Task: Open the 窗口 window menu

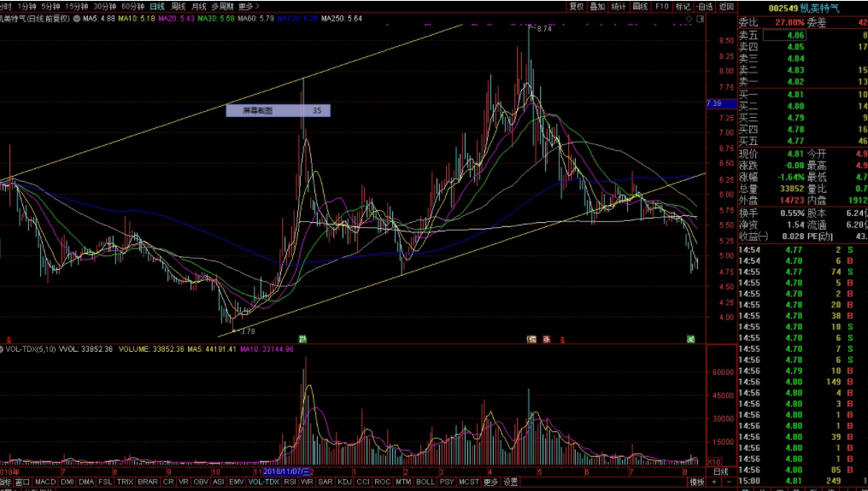Action: coord(22,482)
